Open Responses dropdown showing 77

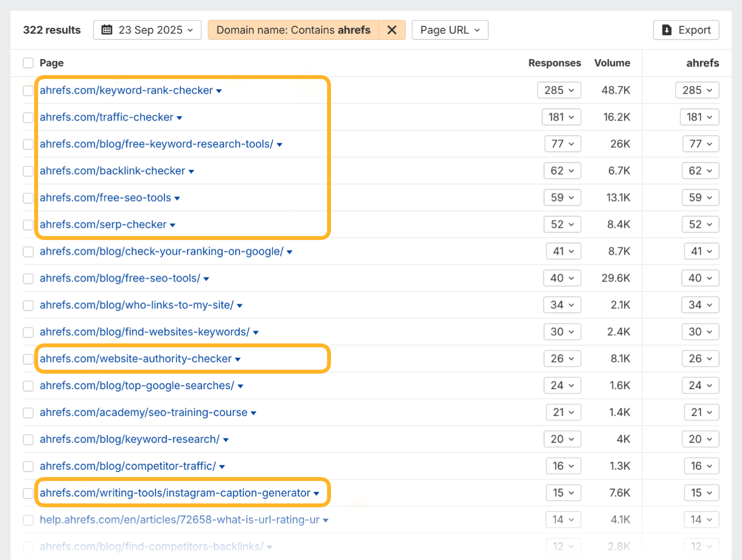tap(563, 144)
